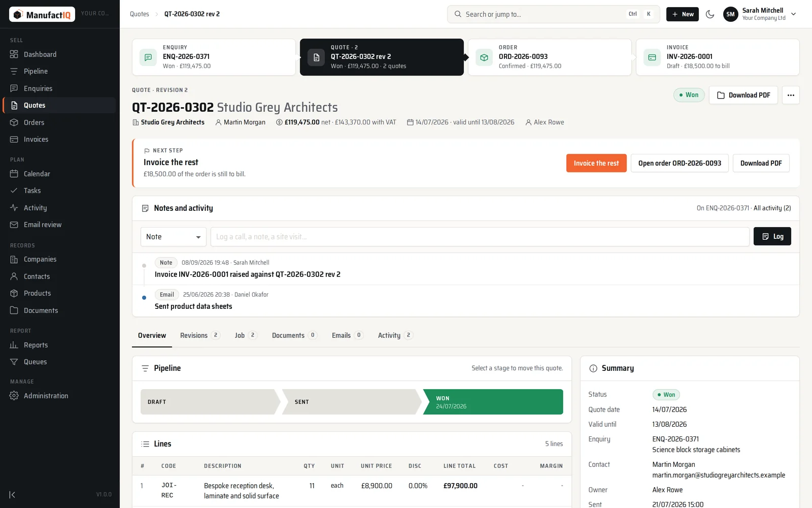The height and width of the screenshot is (508, 812).
Task: Go to Enquiries in sidebar
Action: (59, 88)
